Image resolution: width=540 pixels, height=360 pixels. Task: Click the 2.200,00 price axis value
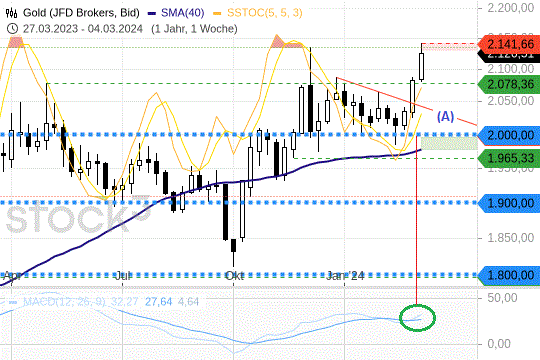click(x=511, y=8)
